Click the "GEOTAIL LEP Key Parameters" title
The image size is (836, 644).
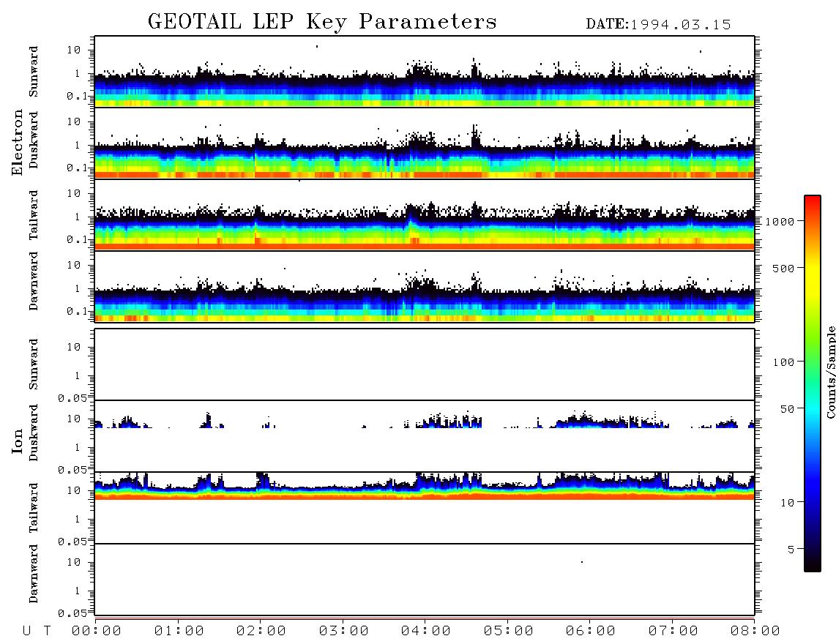click(x=322, y=22)
